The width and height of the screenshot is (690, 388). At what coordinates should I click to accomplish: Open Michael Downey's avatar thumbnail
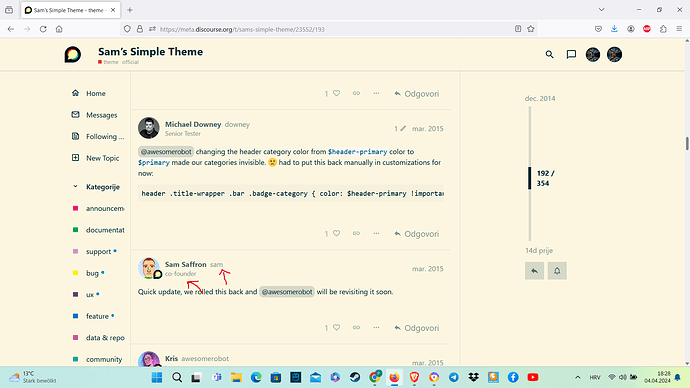149,128
